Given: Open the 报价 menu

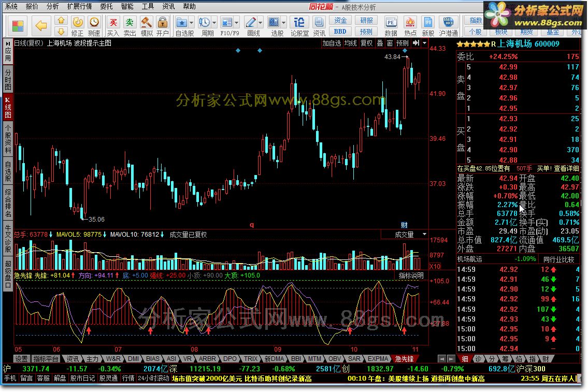Looking at the screenshot, I should point(32,6).
